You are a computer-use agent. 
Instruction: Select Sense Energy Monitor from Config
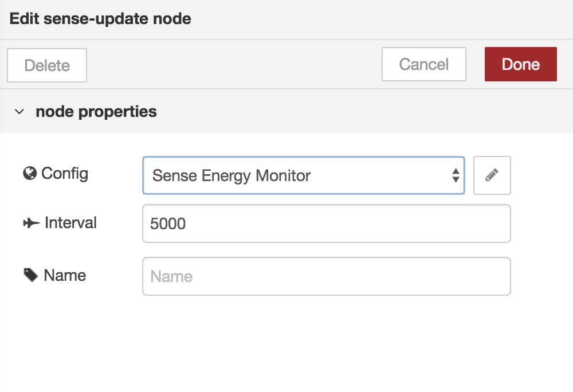pos(304,175)
